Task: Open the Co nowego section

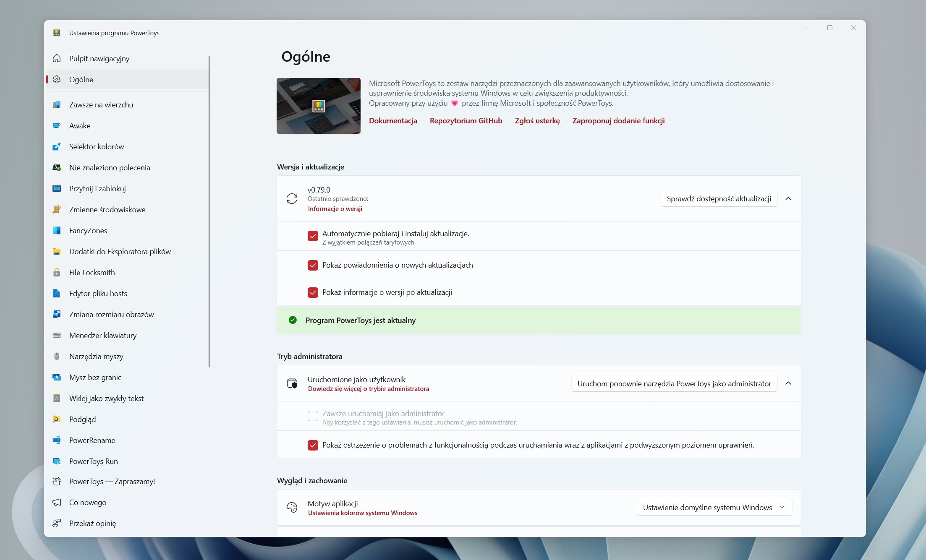Action: pyautogui.click(x=87, y=502)
